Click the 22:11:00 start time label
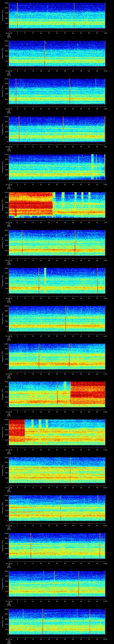 coord(9,412)
